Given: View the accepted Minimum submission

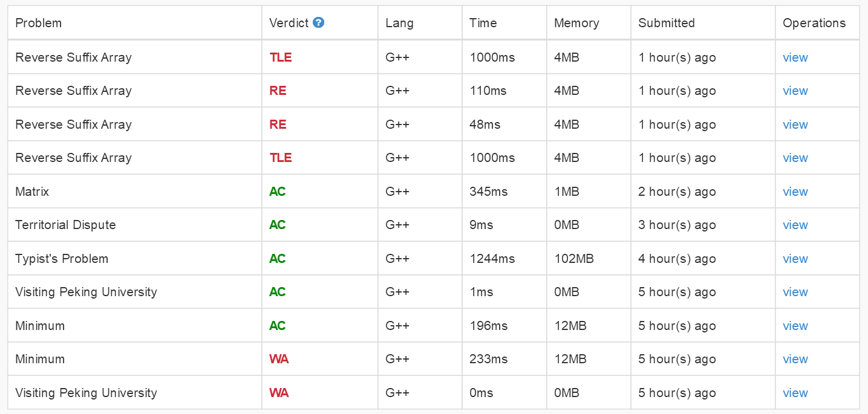Looking at the screenshot, I should click(x=795, y=326).
